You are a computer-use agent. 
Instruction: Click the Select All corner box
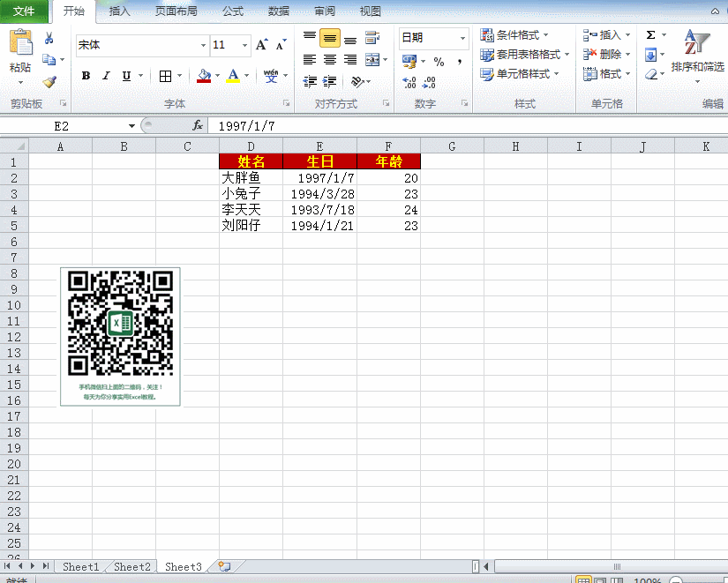click(x=14, y=146)
